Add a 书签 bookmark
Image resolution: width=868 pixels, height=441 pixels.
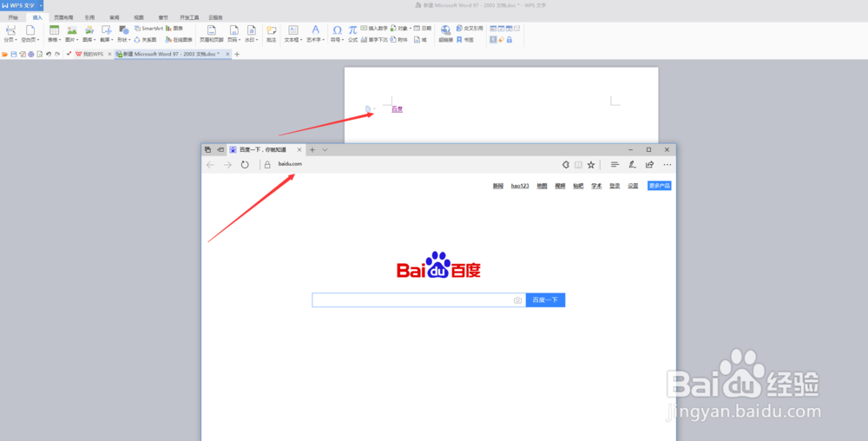point(465,40)
